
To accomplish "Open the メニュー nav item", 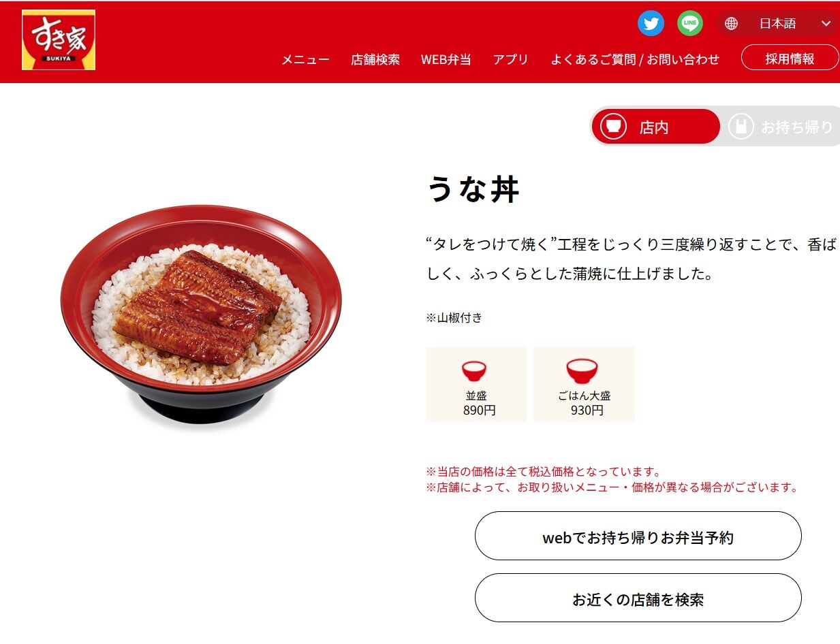I will tap(305, 59).
